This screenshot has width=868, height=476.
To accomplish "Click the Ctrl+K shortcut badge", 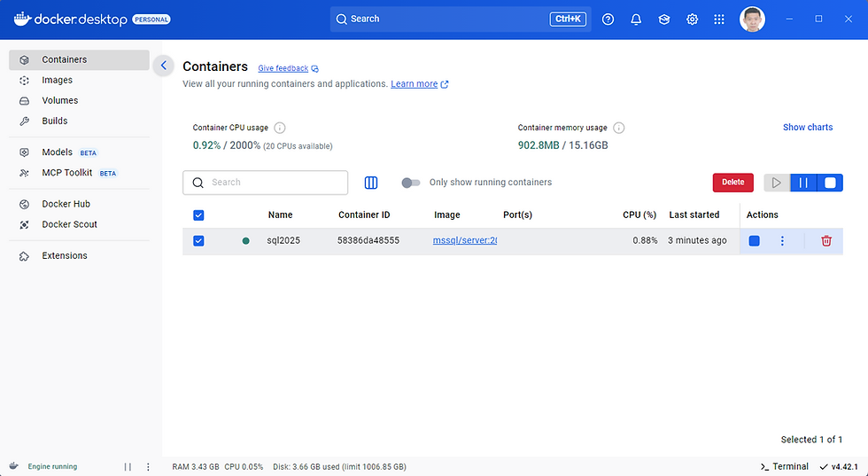I will (x=568, y=19).
